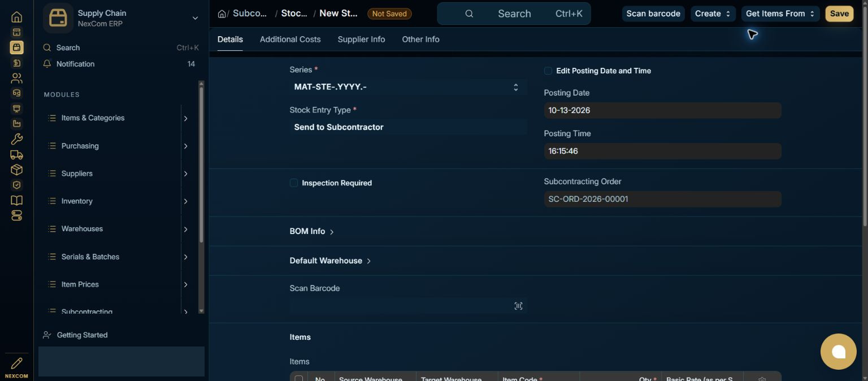Viewport: 868px width, 381px height.
Task: Open the chat bubble widget
Action: pyautogui.click(x=838, y=352)
